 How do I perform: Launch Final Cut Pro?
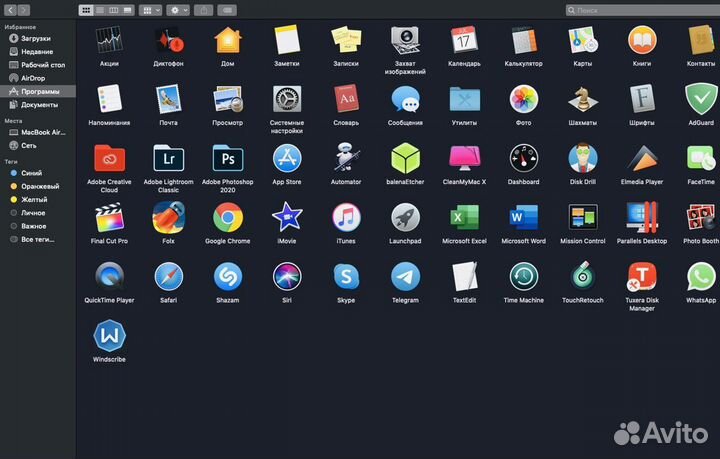pos(109,217)
